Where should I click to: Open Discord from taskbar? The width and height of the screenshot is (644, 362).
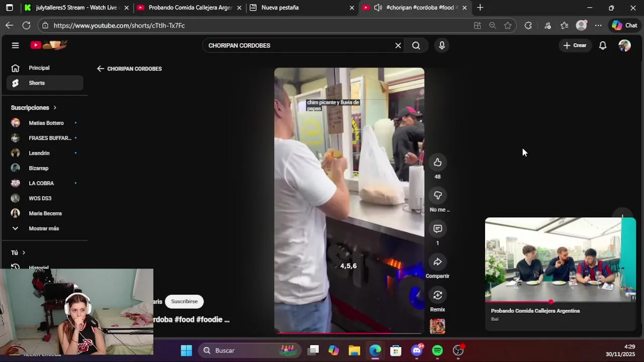[417, 350]
